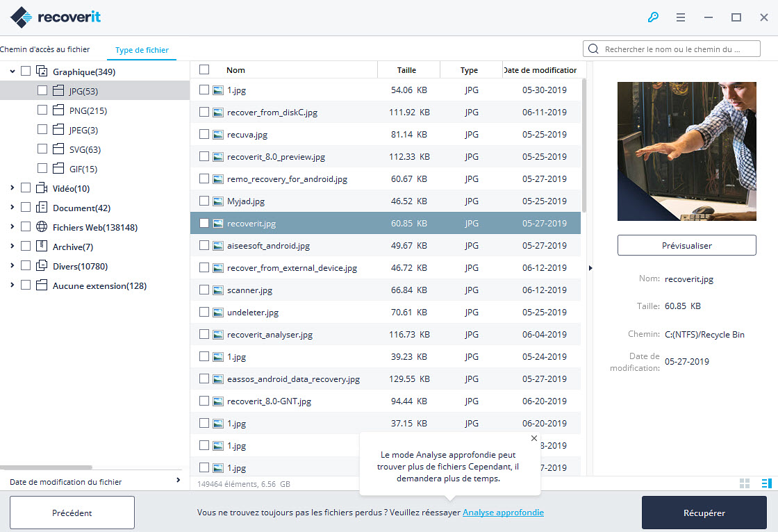Switch to list detail view
Viewport: 778px width, 532px height.
[767, 483]
